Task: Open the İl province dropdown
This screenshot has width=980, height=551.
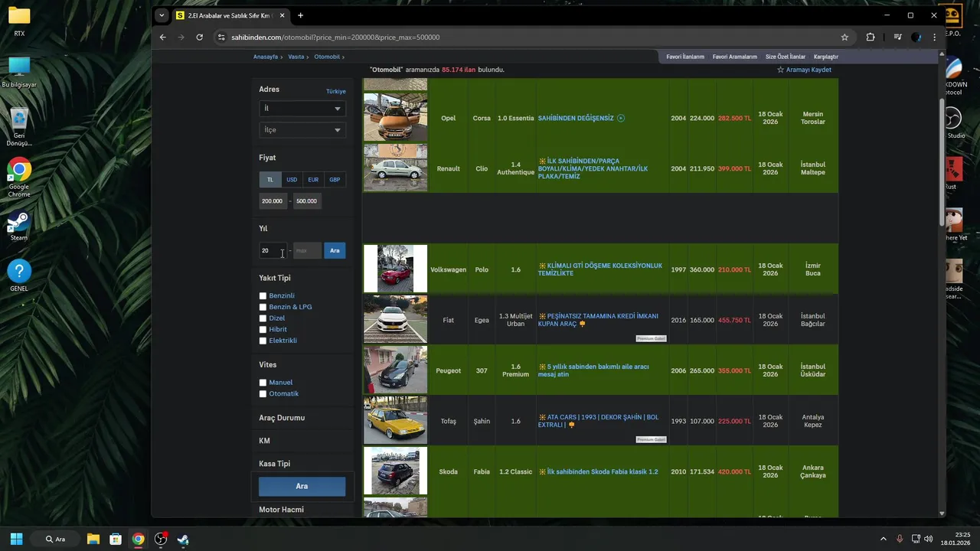Action: point(302,109)
